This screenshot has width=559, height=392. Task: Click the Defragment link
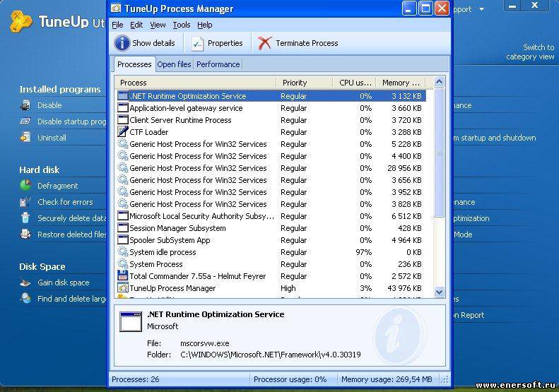click(57, 186)
